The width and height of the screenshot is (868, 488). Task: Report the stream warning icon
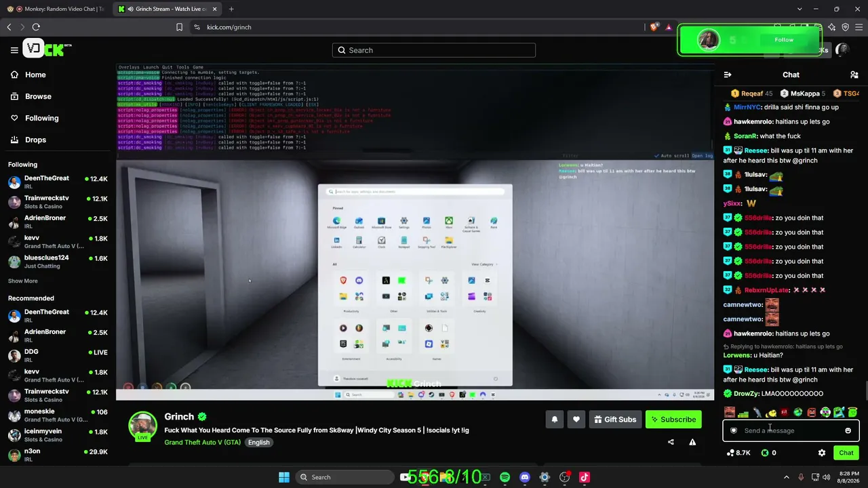click(x=692, y=442)
